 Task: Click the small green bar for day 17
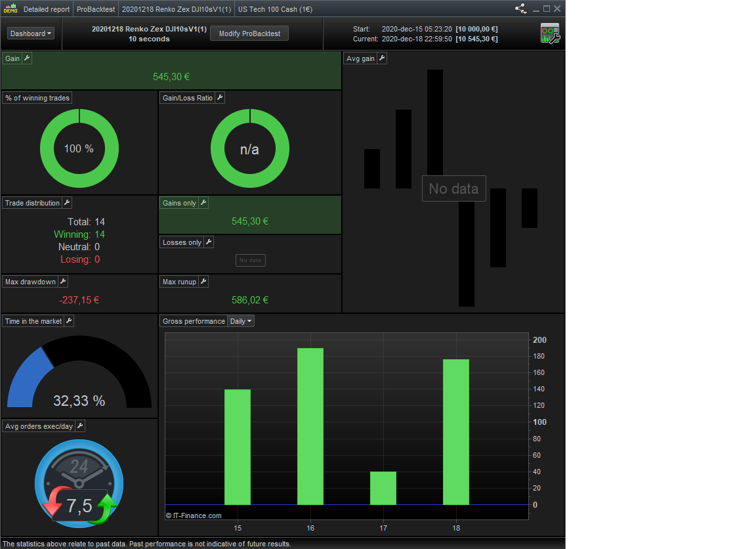coord(383,488)
